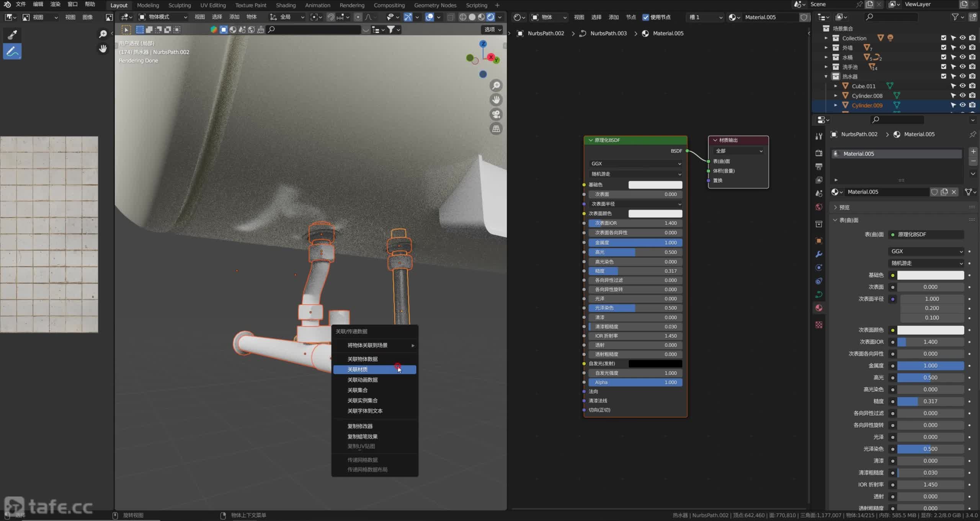
Task: Toggle fake user shield in node editor header
Action: tap(804, 17)
